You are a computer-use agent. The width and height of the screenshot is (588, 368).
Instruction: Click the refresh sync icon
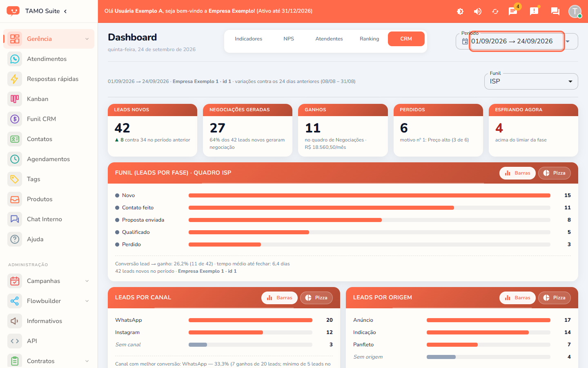tap(495, 11)
